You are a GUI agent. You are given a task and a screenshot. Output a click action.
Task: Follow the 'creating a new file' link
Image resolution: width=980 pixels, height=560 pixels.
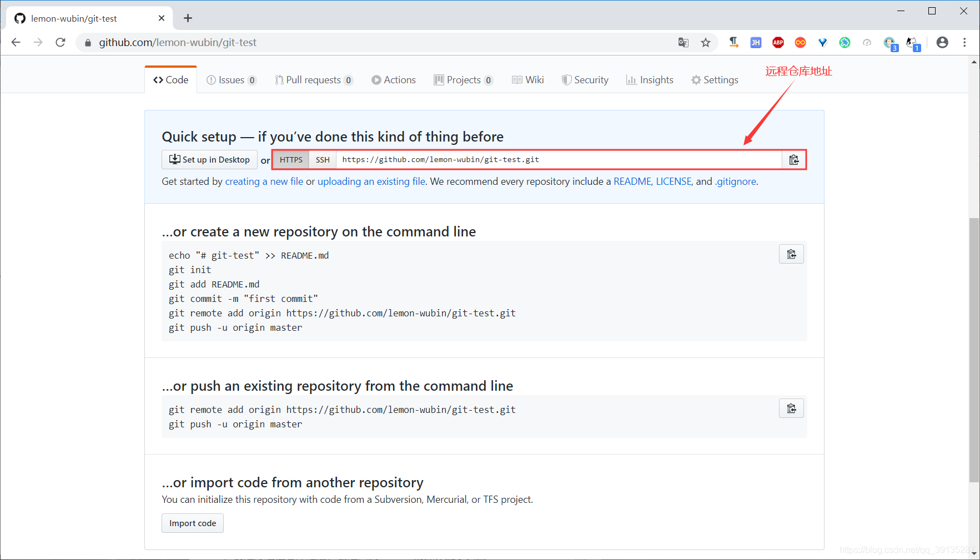[264, 181]
